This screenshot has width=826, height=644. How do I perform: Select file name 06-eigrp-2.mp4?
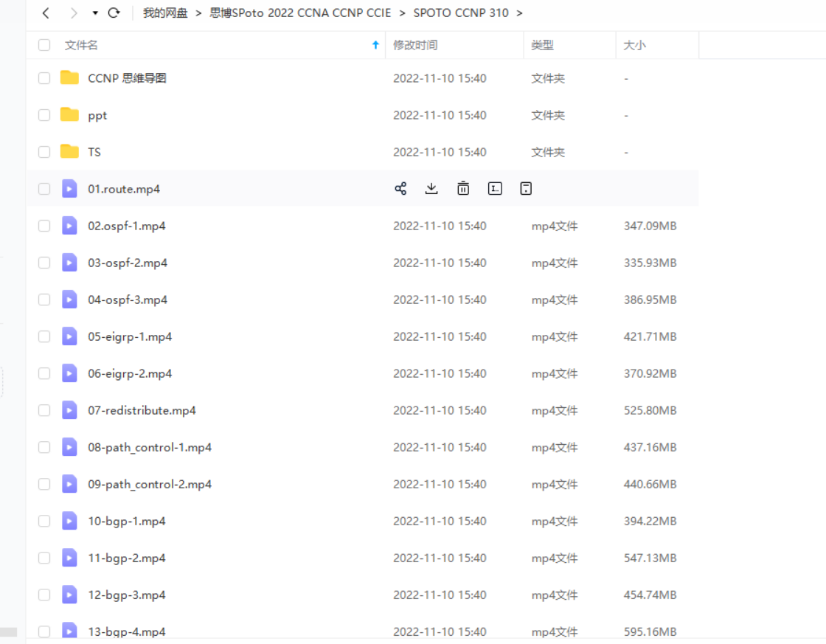point(130,374)
